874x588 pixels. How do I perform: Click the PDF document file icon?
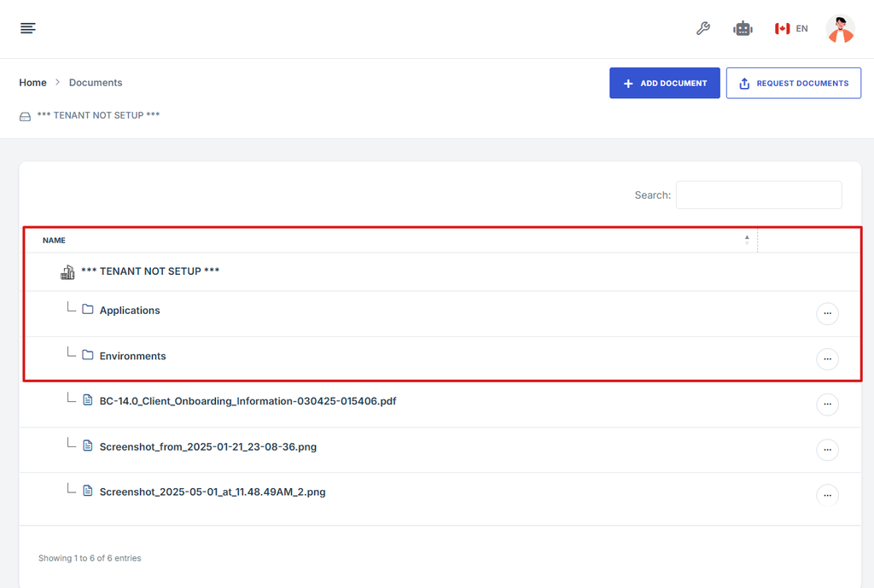pos(88,400)
